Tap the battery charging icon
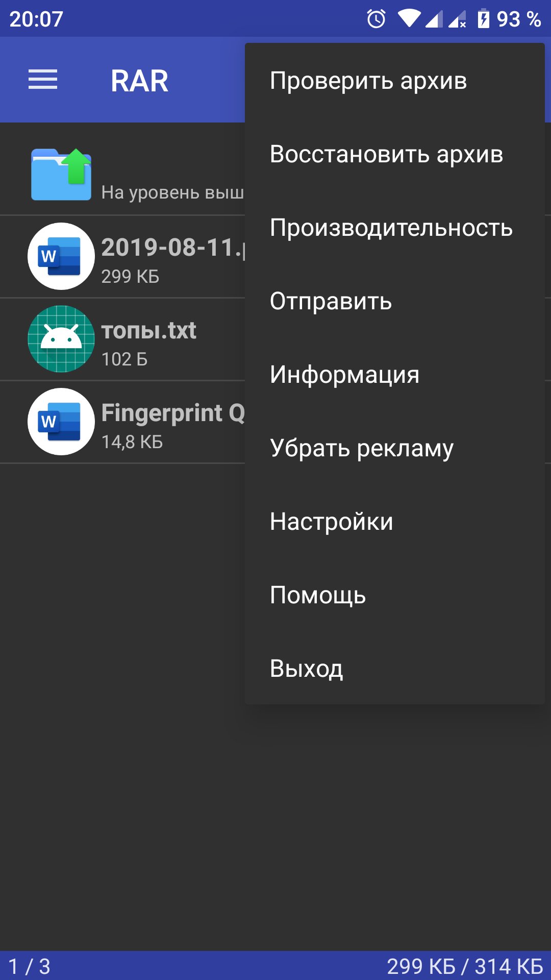The width and height of the screenshot is (551, 980). click(x=483, y=19)
